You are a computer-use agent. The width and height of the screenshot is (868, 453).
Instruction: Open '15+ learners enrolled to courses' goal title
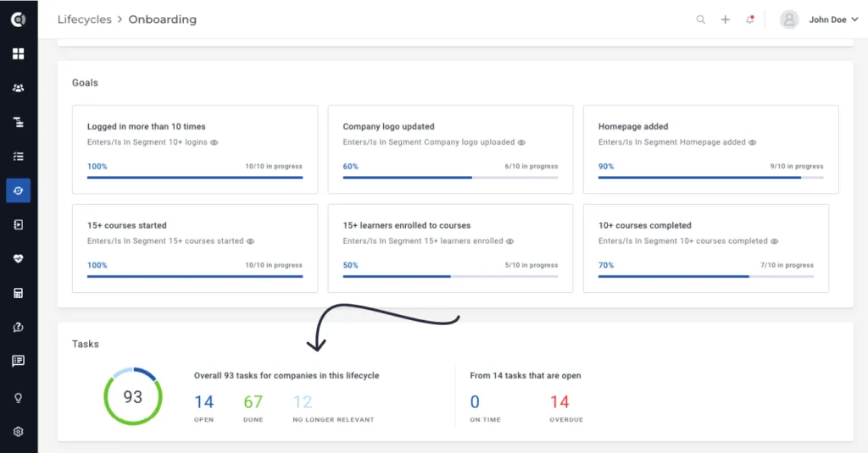pyautogui.click(x=407, y=226)
